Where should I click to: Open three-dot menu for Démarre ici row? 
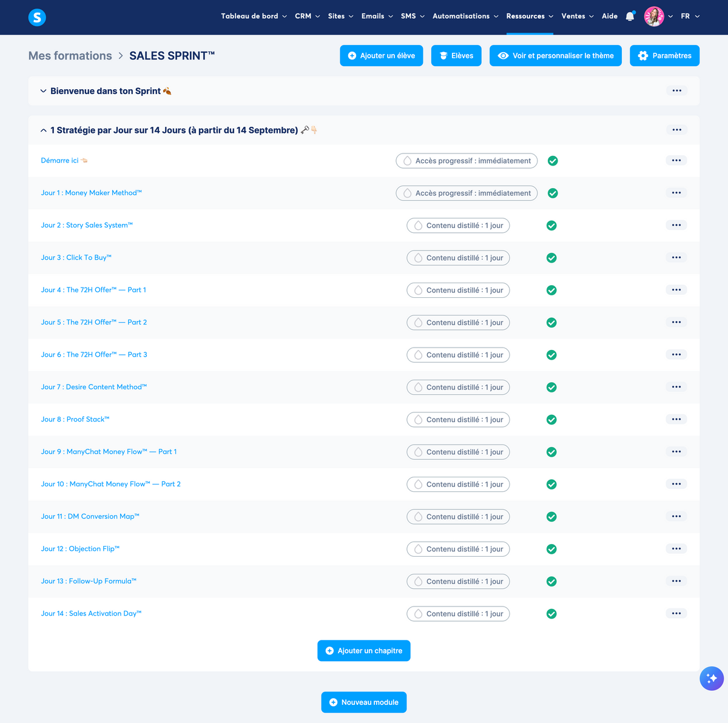(676, 161)
